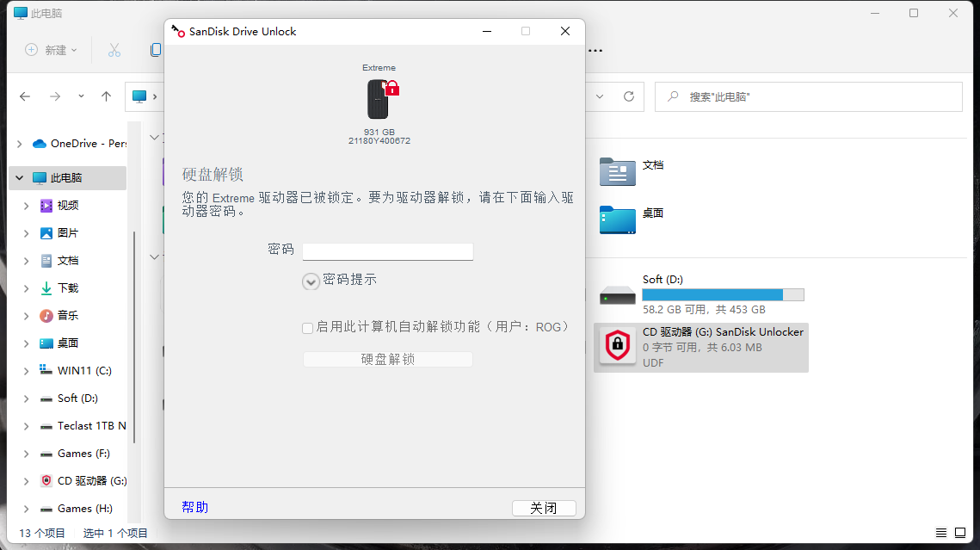Collapse 此电脑 in navigation pane
This screenshot has height=550, width=980.
20,178
